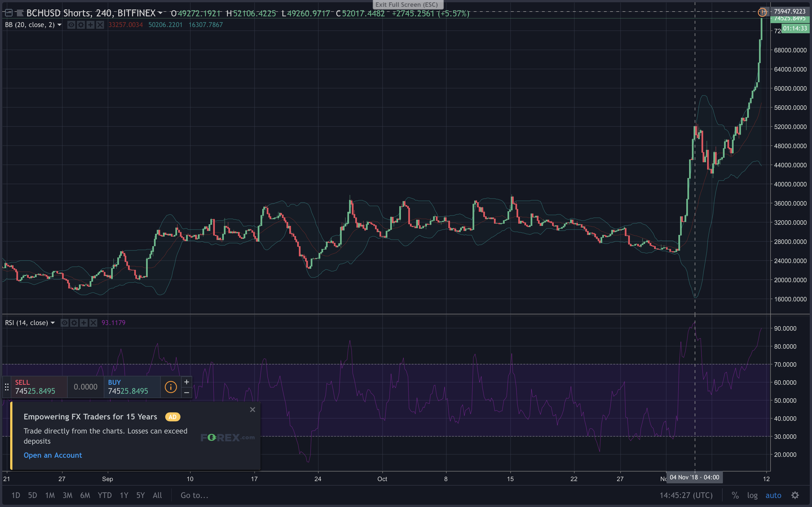Click the quantity field showing 0.0000

click(x=85, y=387)
